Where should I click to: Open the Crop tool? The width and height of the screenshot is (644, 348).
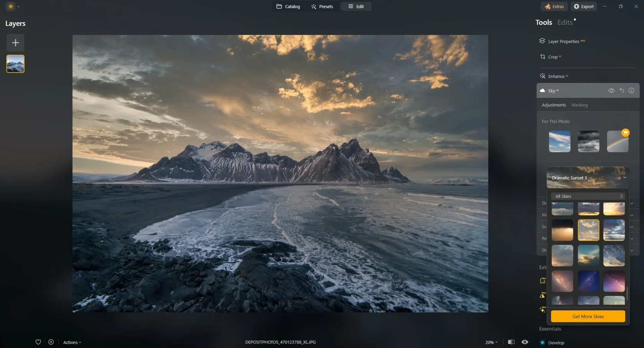pos(552,57)
